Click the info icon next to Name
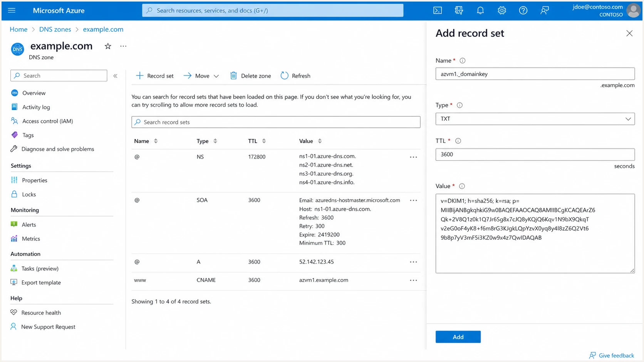The height and width of the screenshot is (362, 644). 463,60
